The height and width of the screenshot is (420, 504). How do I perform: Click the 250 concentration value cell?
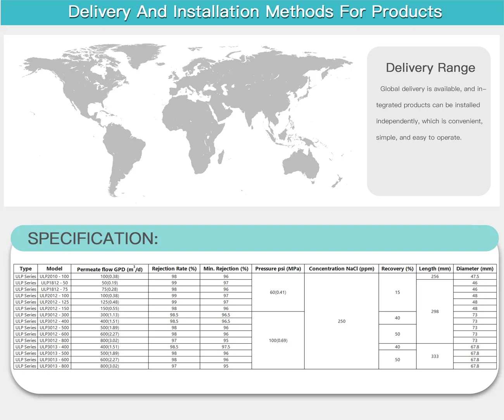[x=341, y=321]
